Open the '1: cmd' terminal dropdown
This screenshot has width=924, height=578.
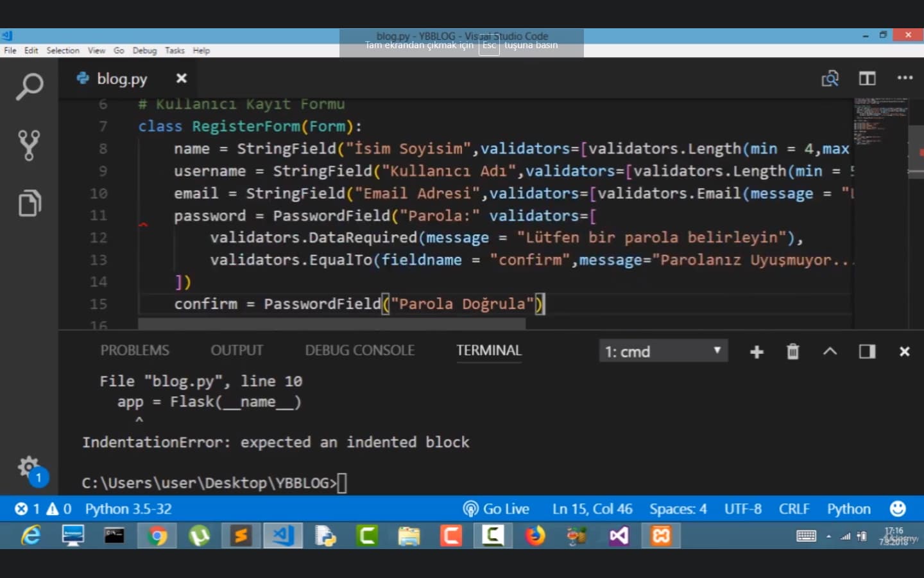point(663,351)
